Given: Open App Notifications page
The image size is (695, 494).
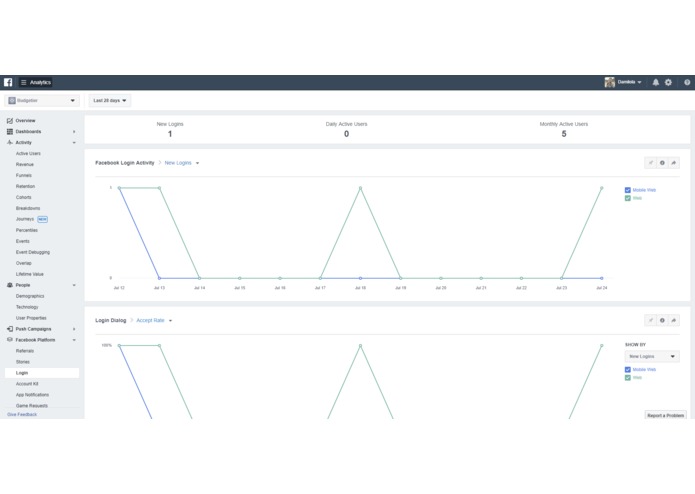Looking at the screenshot, I should (x=32, y=395).
